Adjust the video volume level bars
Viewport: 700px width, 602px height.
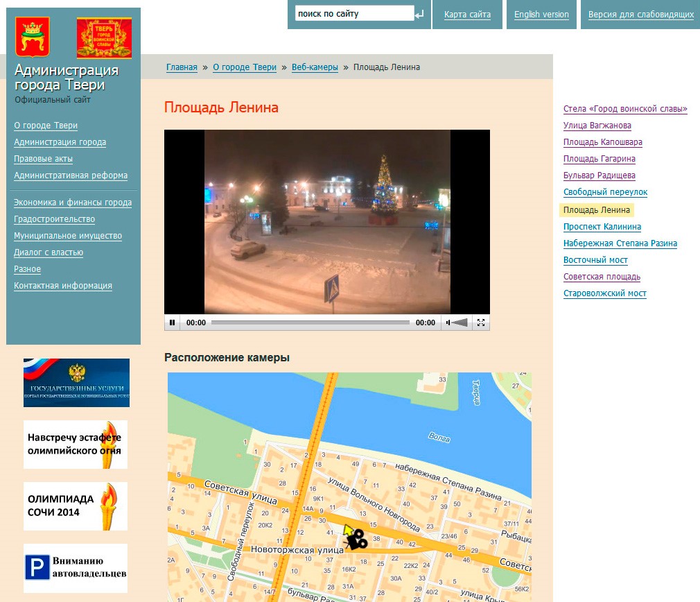pyautogui.click(x=461, y=322)
